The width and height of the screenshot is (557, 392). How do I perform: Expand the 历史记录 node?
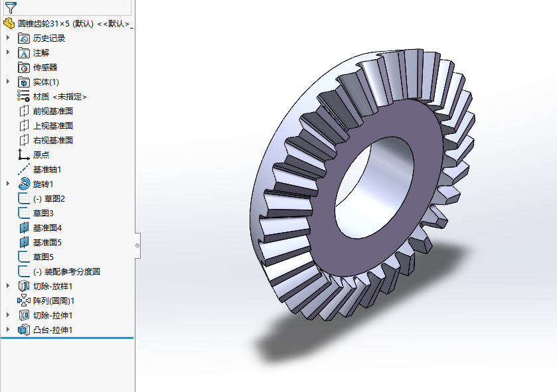pyautogui.click(x=8, y=38)
